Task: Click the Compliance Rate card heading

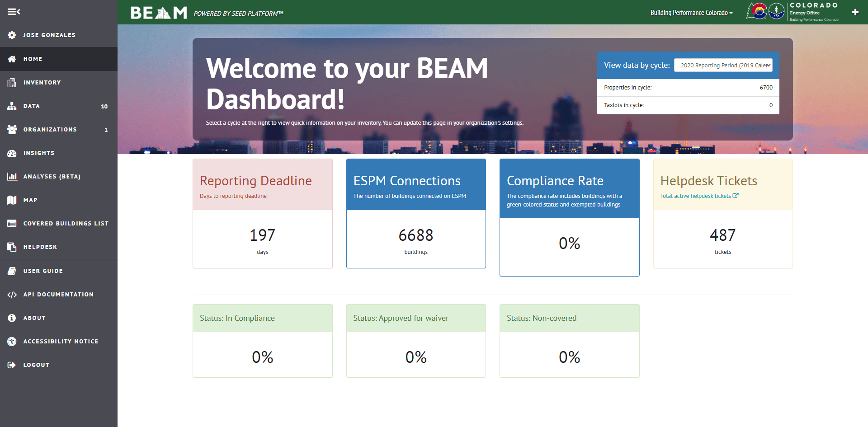Action: coord(555,181)
